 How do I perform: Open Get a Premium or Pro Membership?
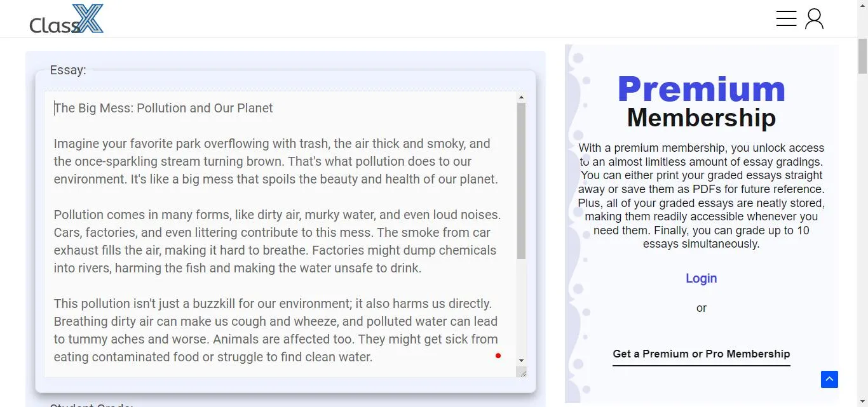[x=701, y=354]
